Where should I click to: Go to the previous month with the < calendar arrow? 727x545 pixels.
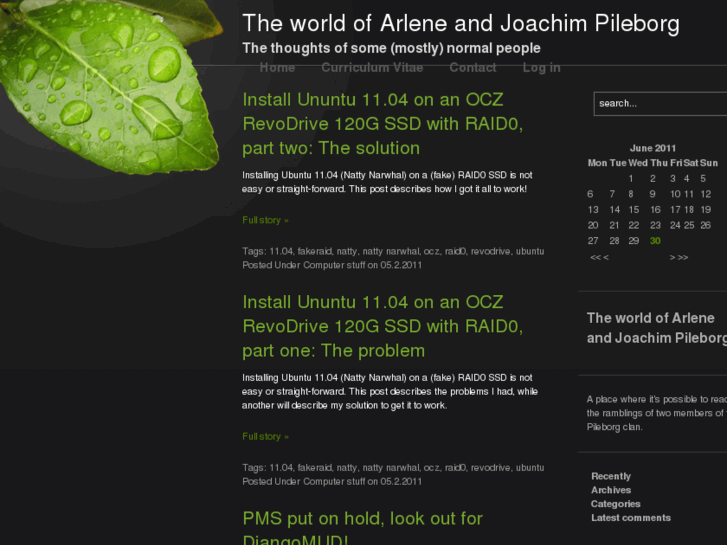tap(606, 257)
